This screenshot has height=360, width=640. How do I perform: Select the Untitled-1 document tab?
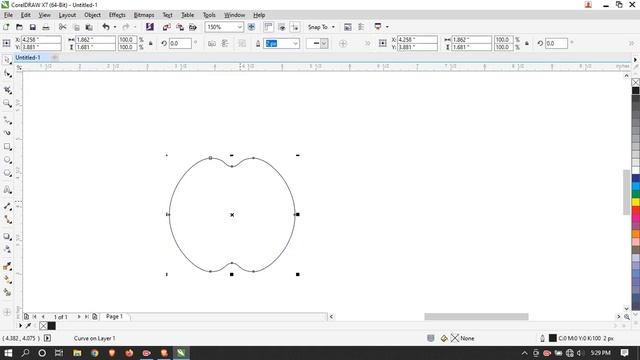(x=28, y=58)
